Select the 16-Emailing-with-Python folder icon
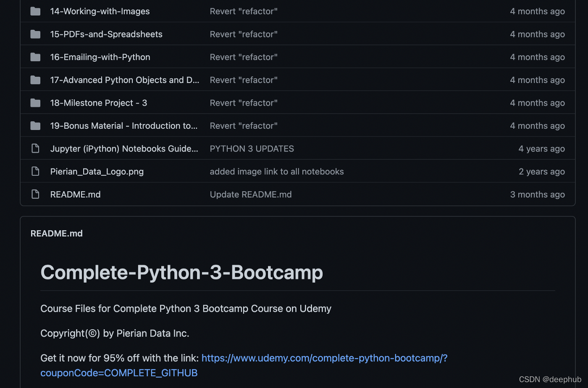 (36, 57)
